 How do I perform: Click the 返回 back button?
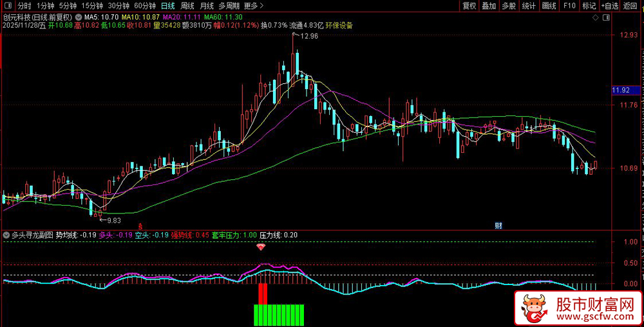click(x=630, y=6)
